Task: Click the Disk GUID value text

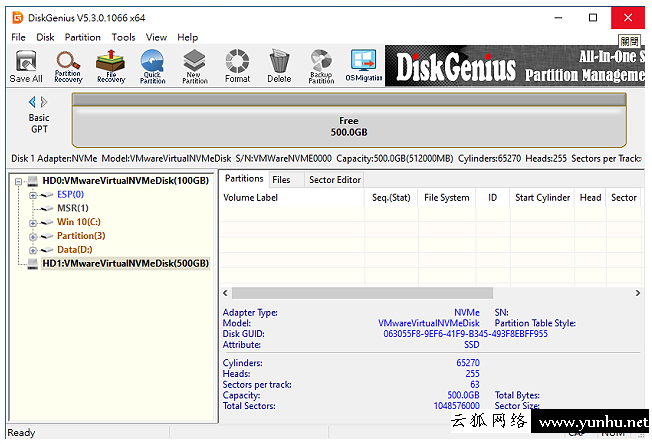Action: tap(465, 334)
